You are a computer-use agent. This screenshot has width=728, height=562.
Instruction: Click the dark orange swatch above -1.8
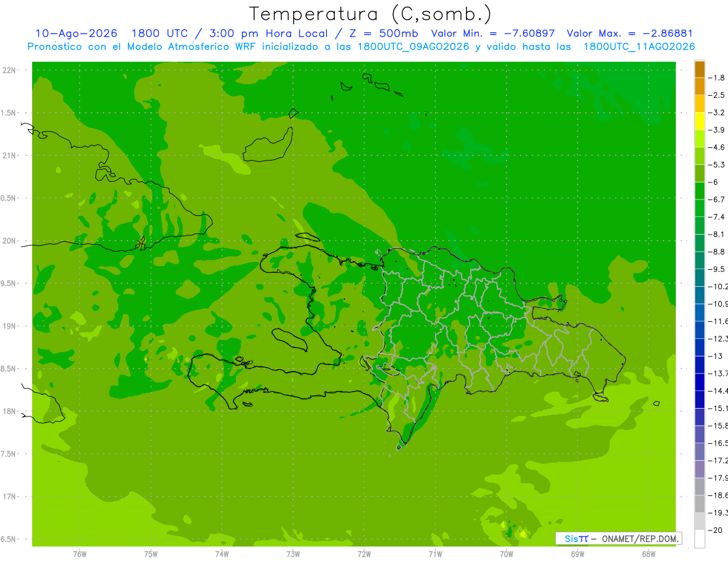click(x=699, y=69)
